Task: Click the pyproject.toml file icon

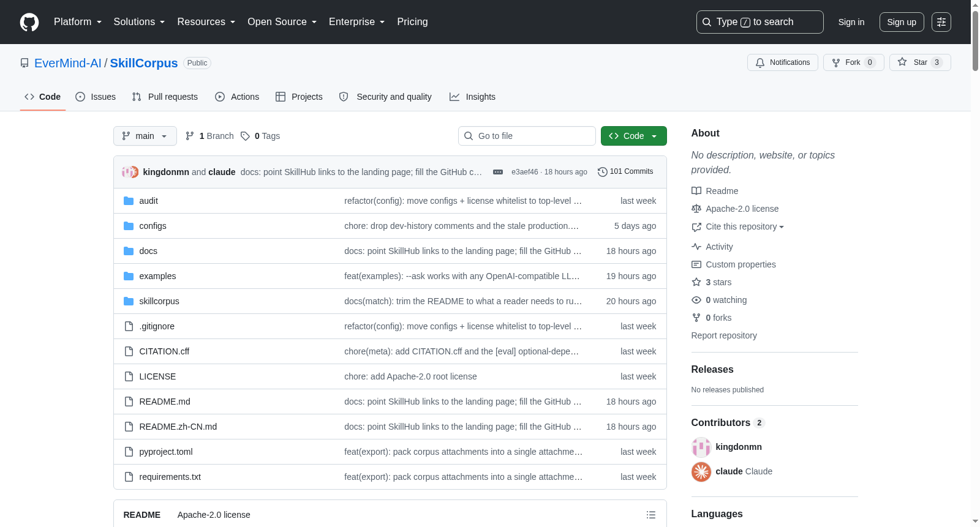Action: [129, 452]
